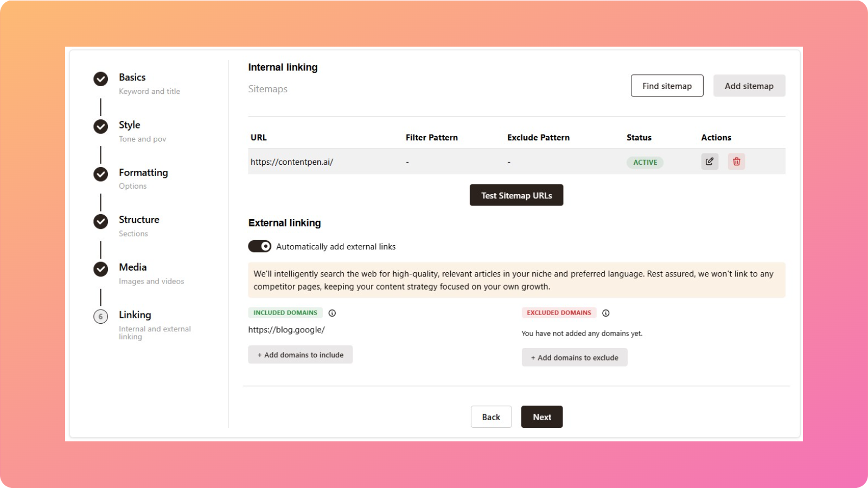Image resolution: width=868 pixels, height=488 pixels.
Task: Delete the contentpen.ai sitemap using the trash icon
Action: (x=736, y=161)
